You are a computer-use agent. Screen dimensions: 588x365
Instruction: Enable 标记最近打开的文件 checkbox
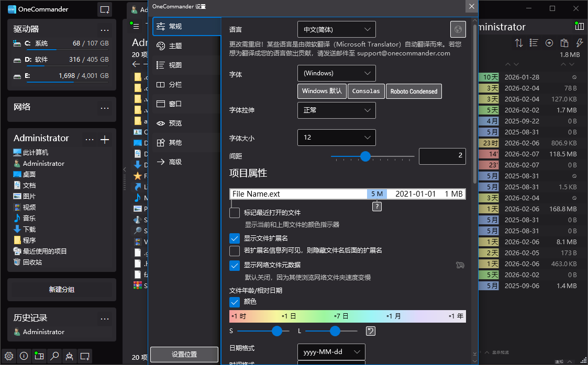coord(234,213)
